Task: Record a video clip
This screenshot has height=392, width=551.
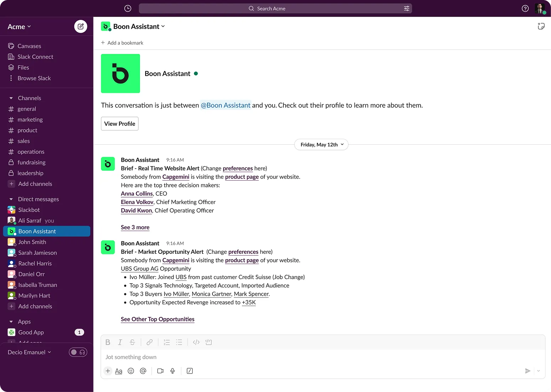Action: pyautogui.click(x=160, y=371)
